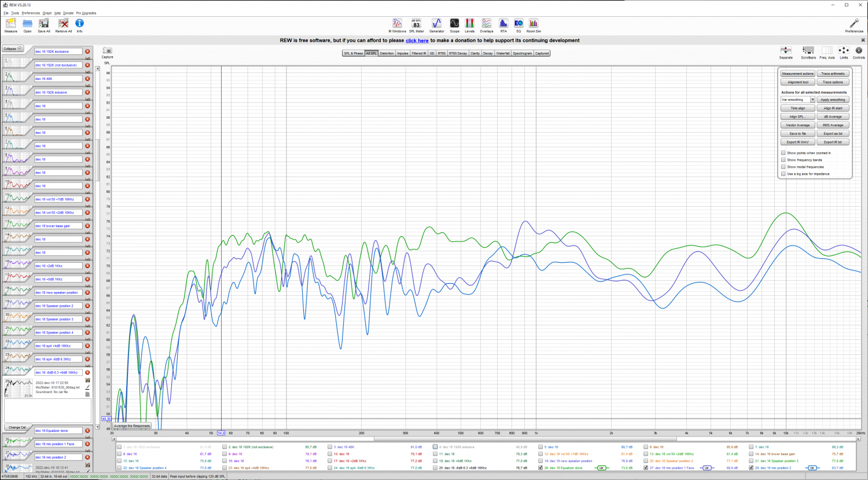Image resolution: width=868 pixels, height=480 pixels.
Task: Collapse the measurements panel
Action: pos(13,49)
